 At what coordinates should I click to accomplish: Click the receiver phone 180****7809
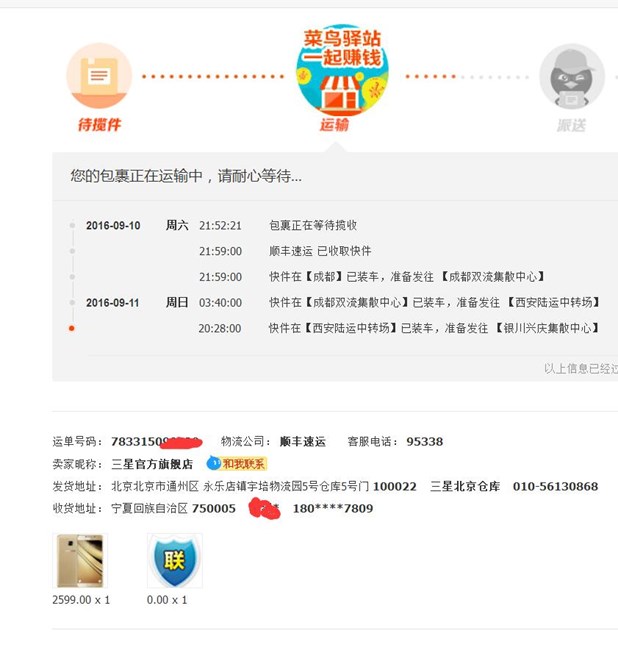point(333,508)
